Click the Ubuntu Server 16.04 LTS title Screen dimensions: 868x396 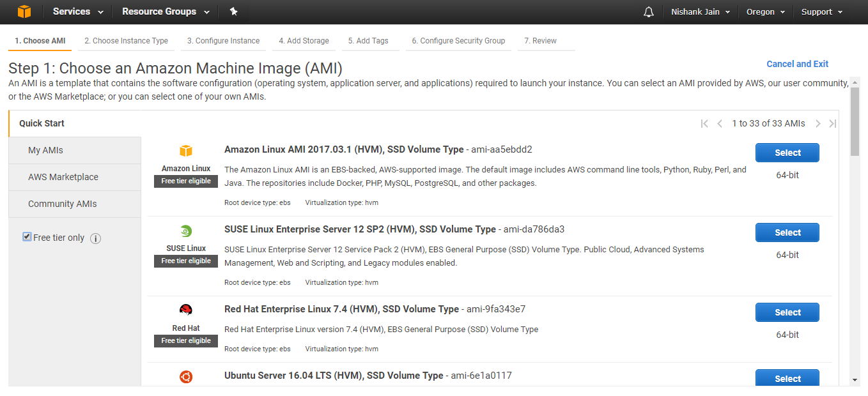coord(334,376)
